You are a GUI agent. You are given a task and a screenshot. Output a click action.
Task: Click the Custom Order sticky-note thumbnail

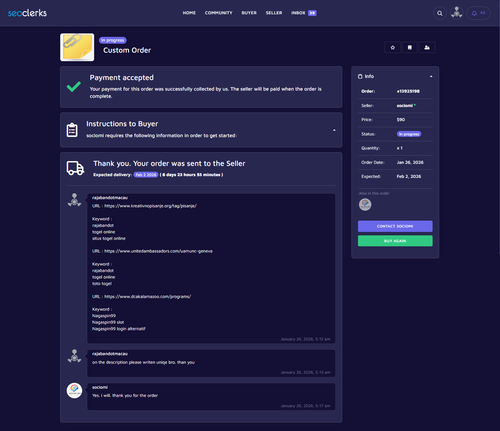(77, 47)
